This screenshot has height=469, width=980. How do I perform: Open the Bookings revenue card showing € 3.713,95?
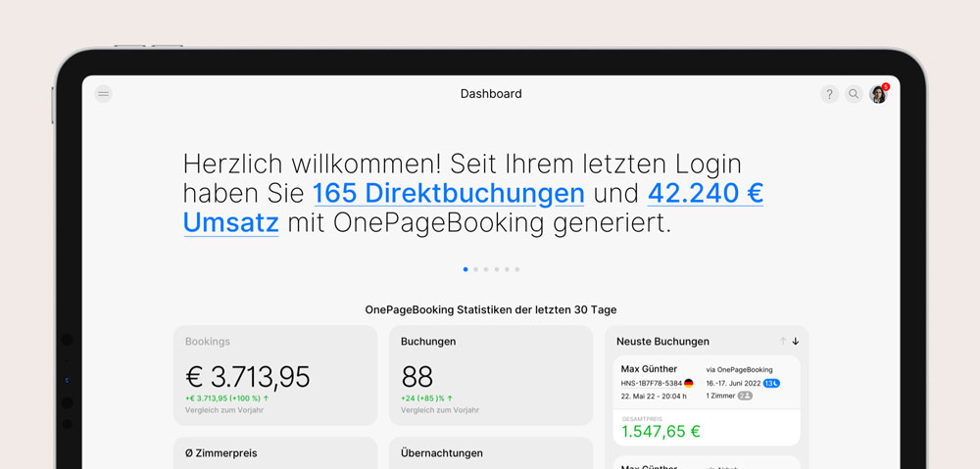click(x=275, y=376)
